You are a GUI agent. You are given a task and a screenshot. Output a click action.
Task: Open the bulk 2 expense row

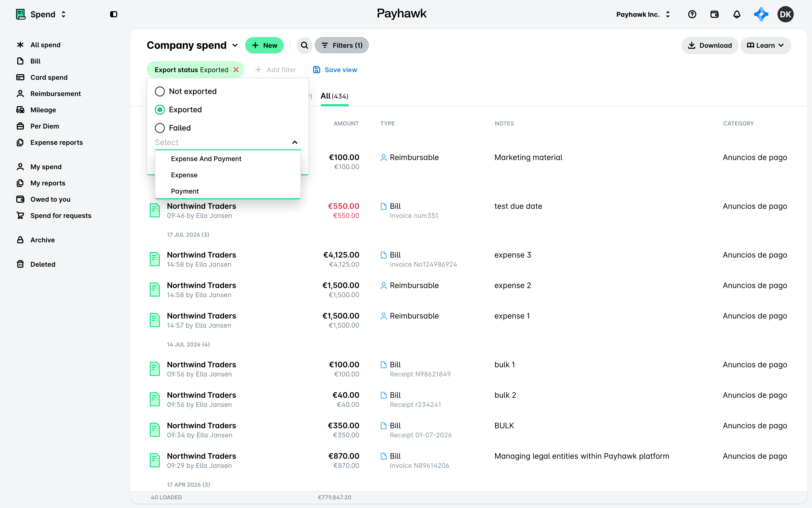468,400
